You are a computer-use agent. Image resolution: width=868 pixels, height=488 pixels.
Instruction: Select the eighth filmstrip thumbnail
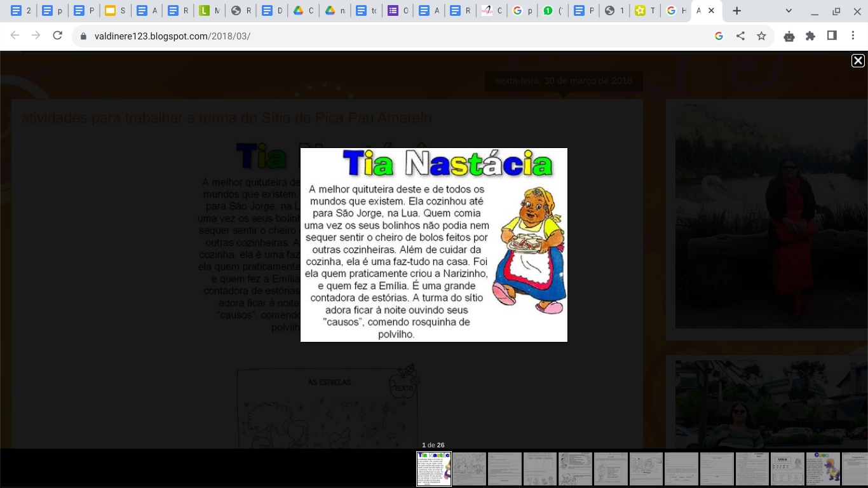point(681,469)
